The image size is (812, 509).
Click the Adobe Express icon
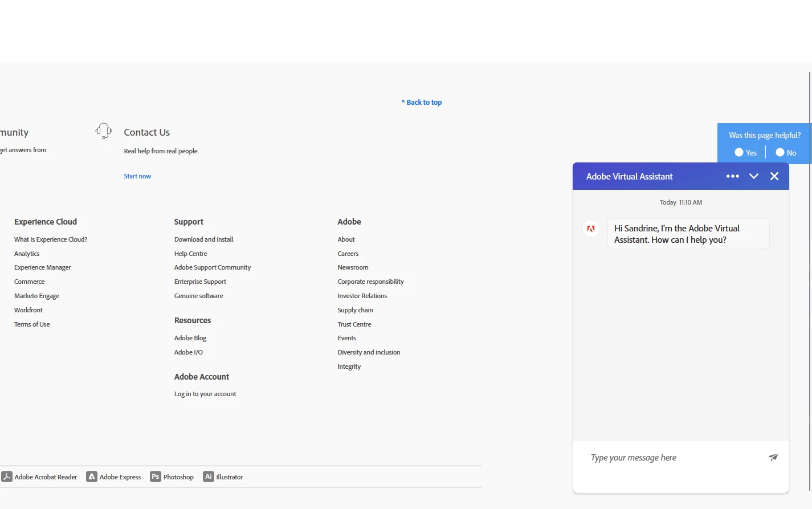click(x=92, y=477)
